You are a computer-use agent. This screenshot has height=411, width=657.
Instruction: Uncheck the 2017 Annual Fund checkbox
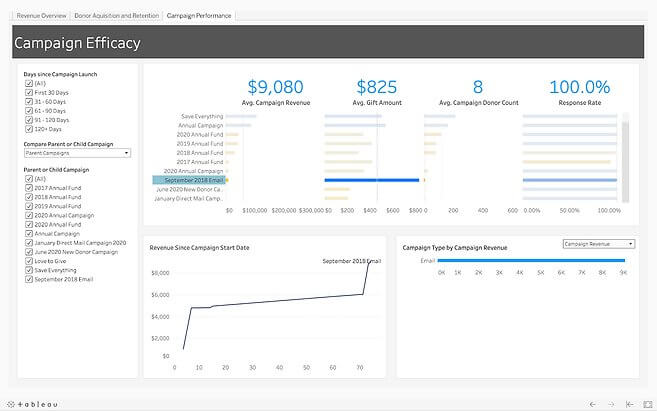click(x=28, y=188)
